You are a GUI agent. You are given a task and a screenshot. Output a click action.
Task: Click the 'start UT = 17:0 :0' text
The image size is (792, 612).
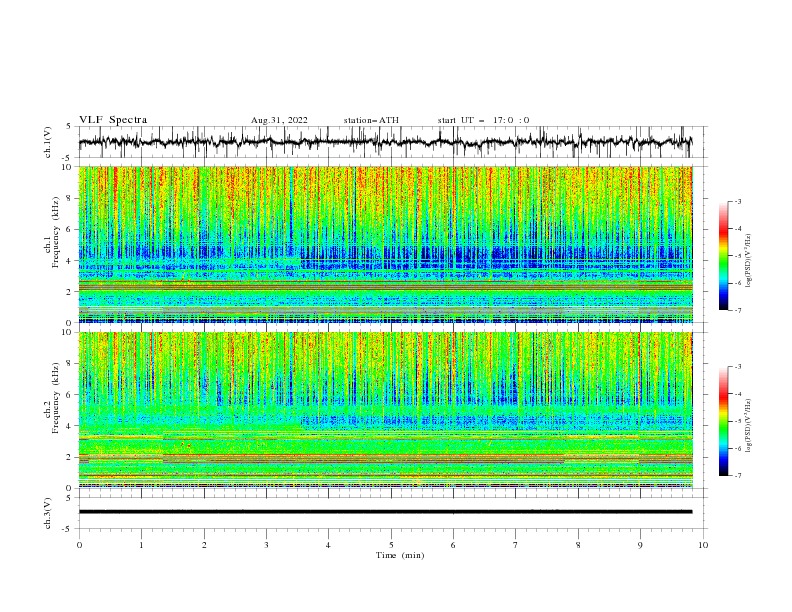pos(483,120)
